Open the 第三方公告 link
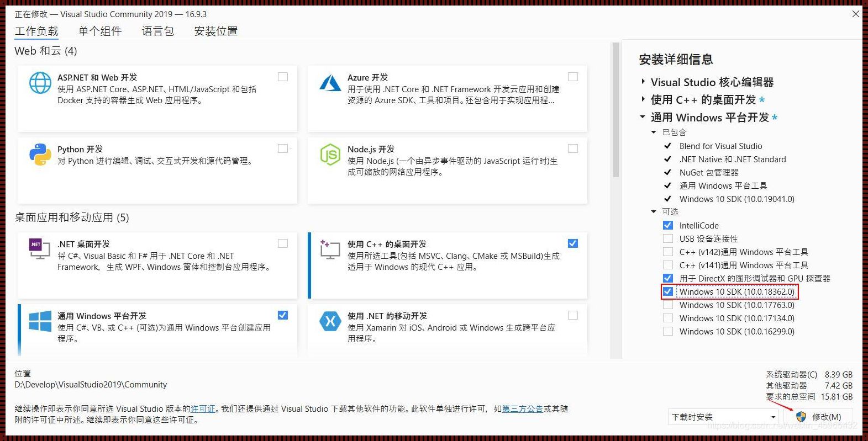Screen dimensions: 868x441 522,409
